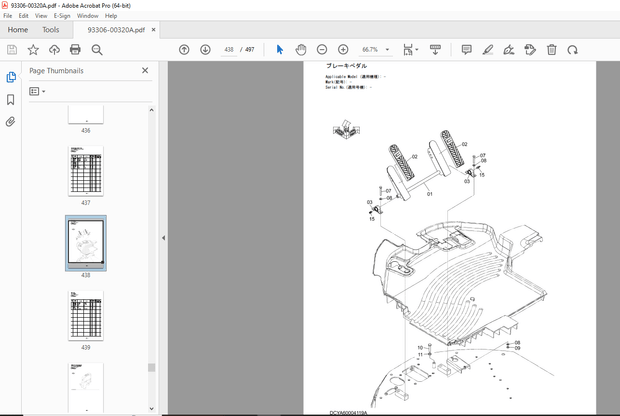Open the Attachments paperclip panel

pyautogui.click(x=11, y=121)
